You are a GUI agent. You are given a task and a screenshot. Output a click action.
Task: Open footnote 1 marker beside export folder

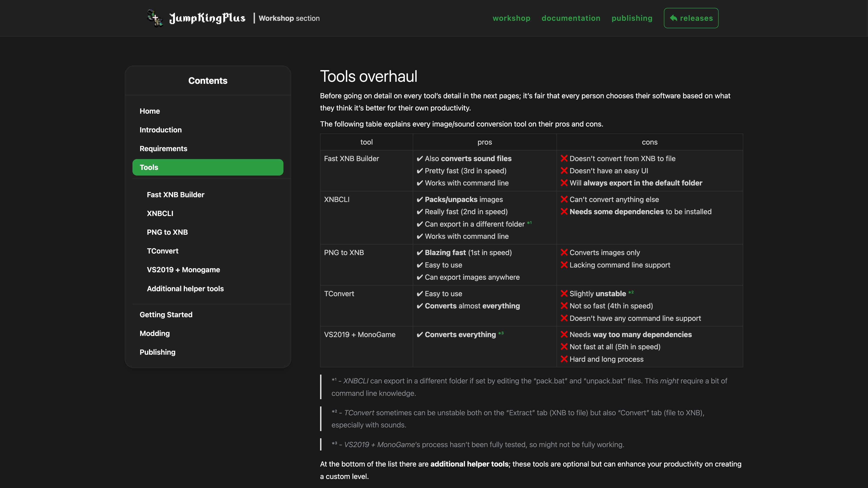529,223
